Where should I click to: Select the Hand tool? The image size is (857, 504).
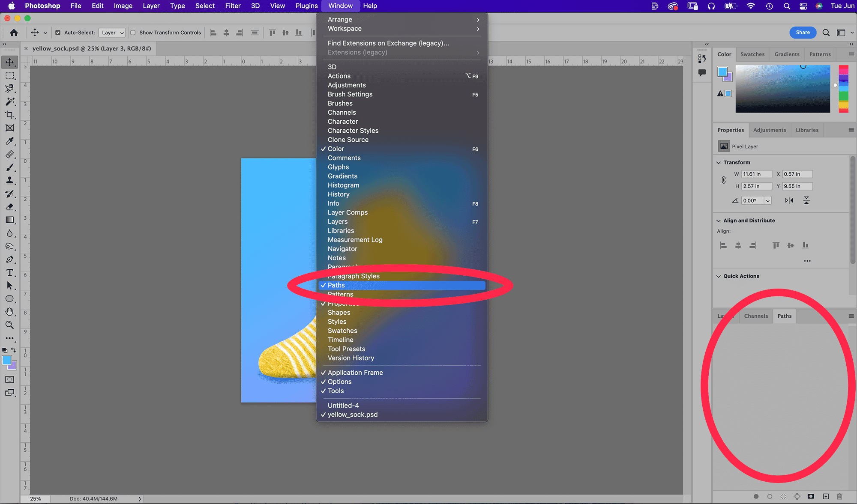click(x=9, y=312)
